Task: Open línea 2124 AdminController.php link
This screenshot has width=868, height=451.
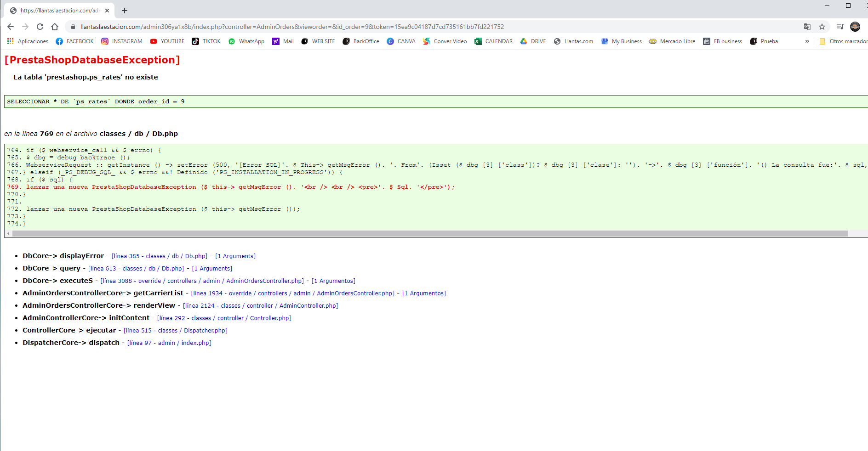Action: click(x=261, y=306)
